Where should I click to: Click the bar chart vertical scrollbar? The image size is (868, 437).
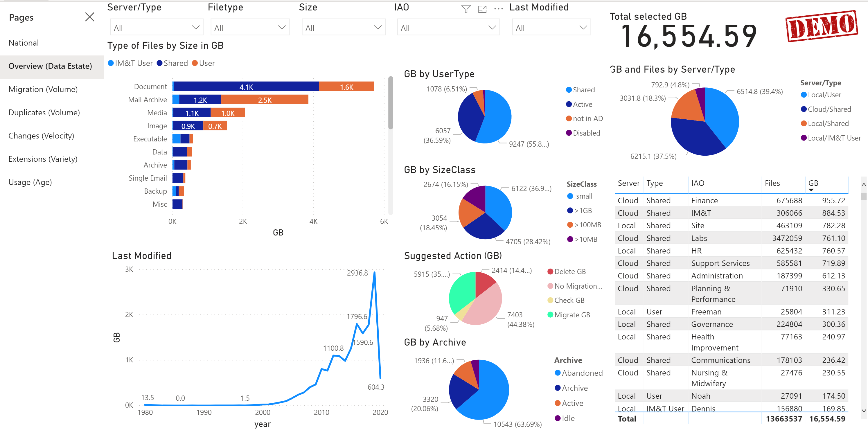pos(391,103)
